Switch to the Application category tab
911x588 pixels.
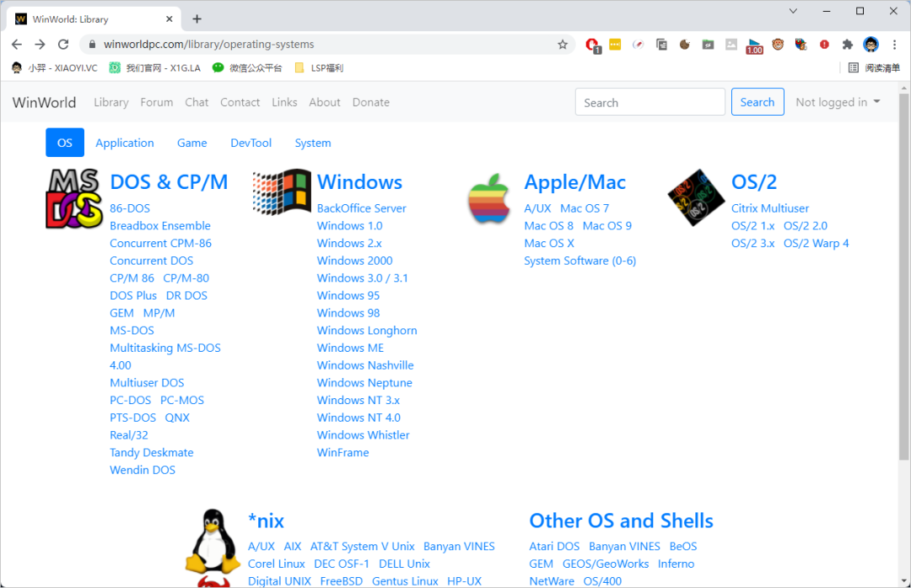pyautogui.click(x=125, y=143)
